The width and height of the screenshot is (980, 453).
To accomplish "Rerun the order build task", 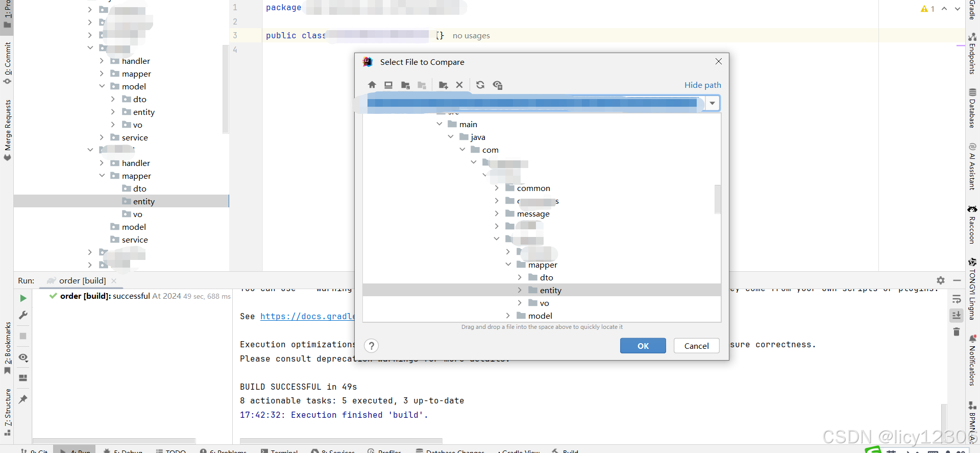I will click(x=23, y=298).
